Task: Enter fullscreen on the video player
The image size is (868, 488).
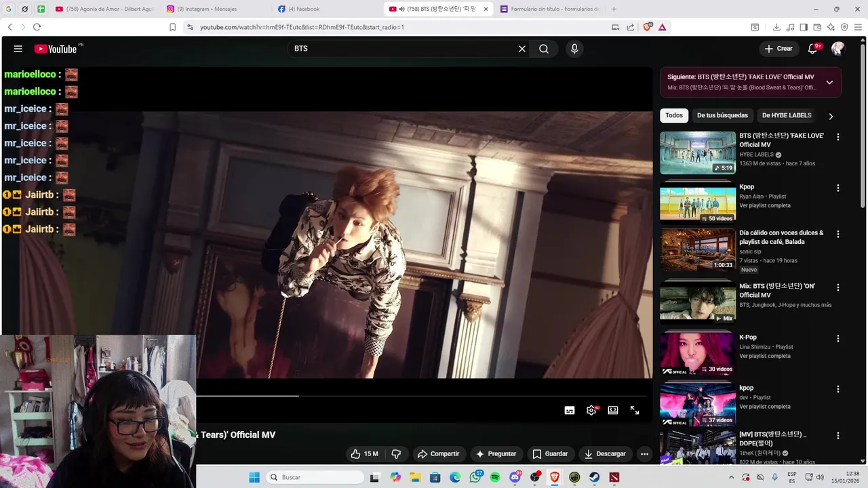Action: 635,410
